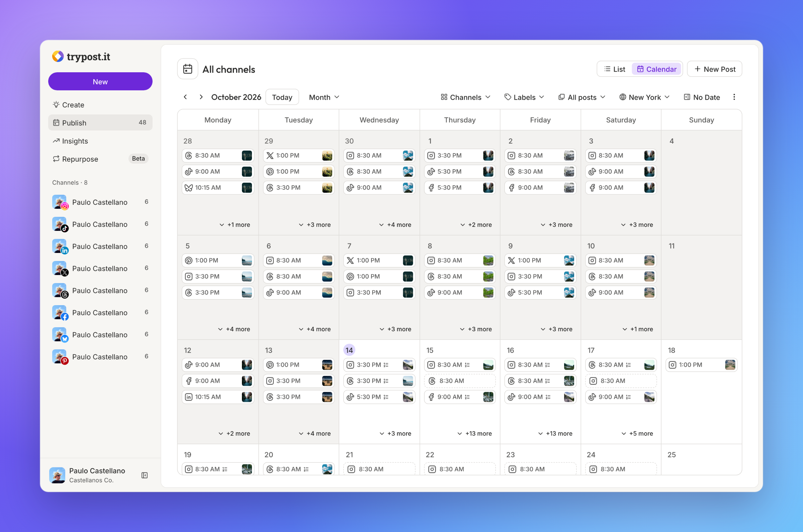Go to previous month with left chevron
This screenshot has height=532, width=803.
click(x=185, y=97)
